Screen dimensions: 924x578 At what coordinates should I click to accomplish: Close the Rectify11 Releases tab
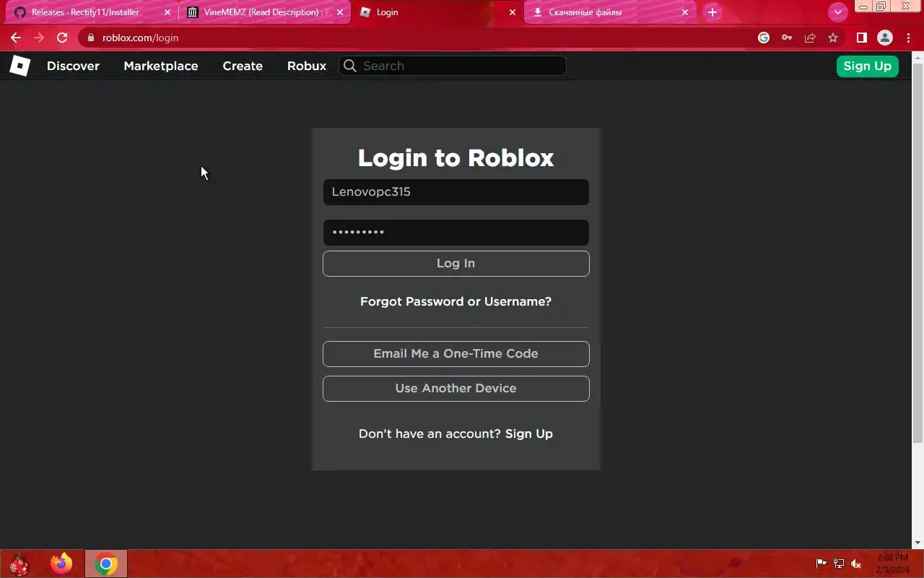[167, 12]
